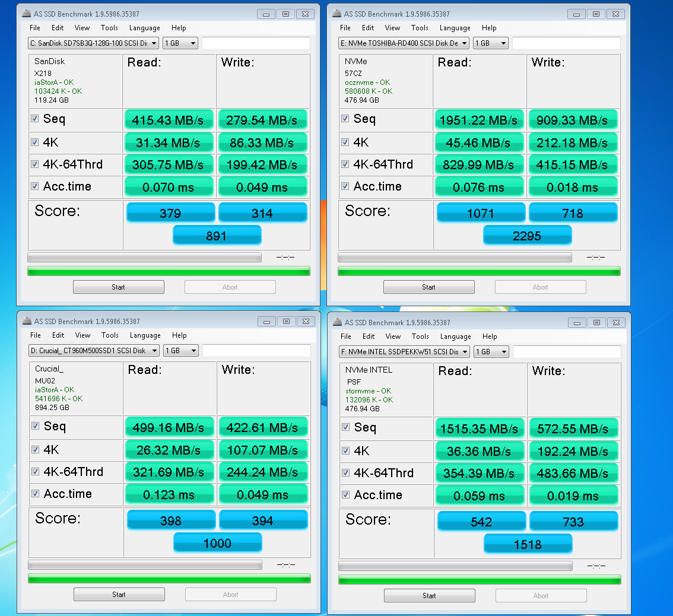The image size is (673, 616).
Task: Click the TOSHIBA RD400 window title bar icon
Action: (337, 14)
